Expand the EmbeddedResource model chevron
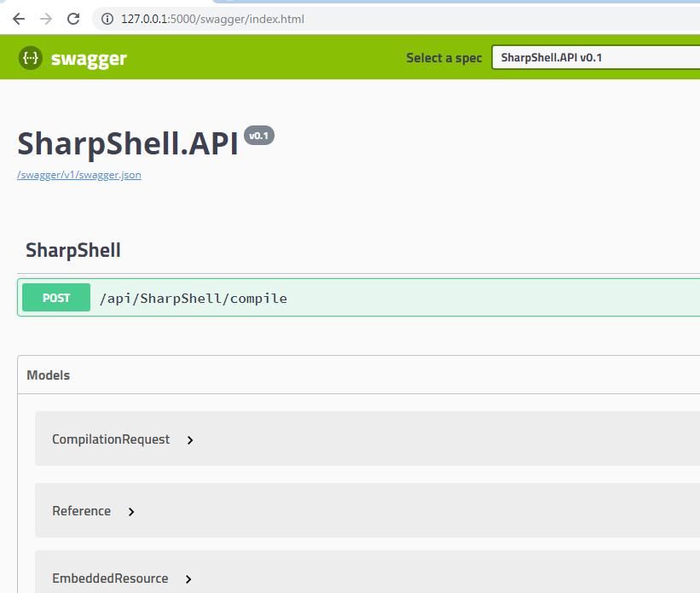700x593 pixels. 188,579
